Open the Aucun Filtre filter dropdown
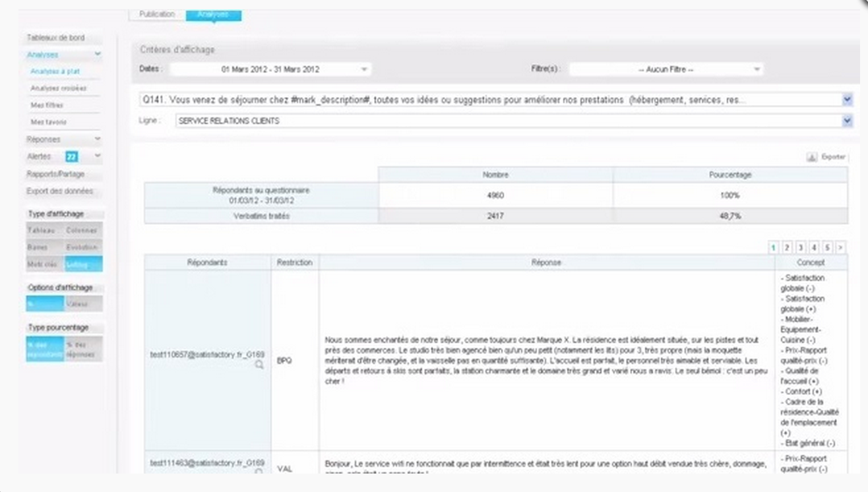868x492 pixels. (757, 68)
